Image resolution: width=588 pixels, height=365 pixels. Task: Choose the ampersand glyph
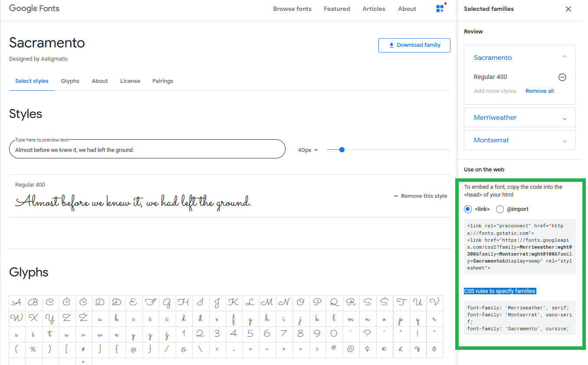pyautogui.click(x=184, y=349)
